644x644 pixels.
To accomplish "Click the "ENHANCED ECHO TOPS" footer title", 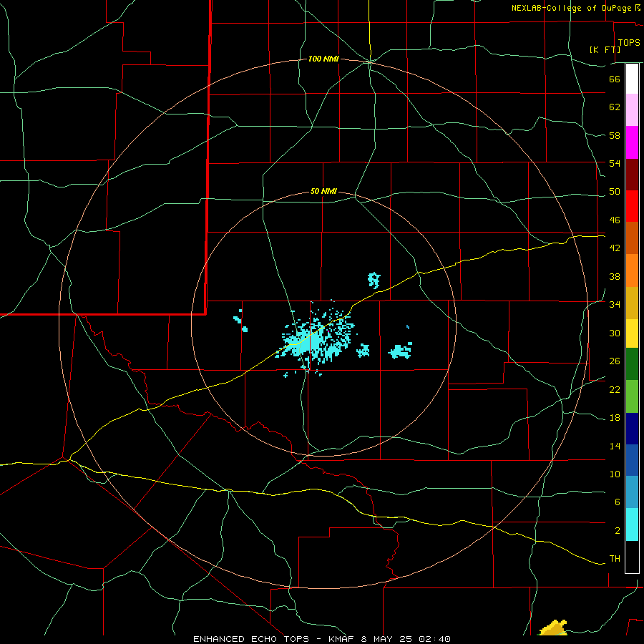I will click(x=251, y=639).
